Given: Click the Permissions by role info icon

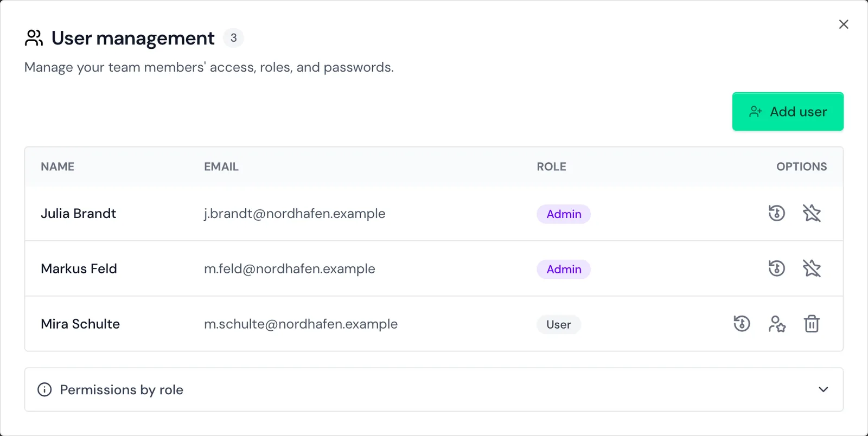Looking at the screenshot, I should (x=44, y=389).
